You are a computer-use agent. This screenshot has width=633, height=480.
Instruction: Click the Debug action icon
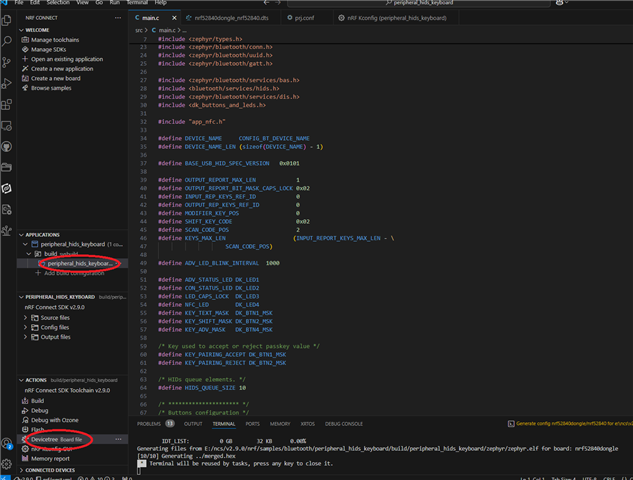pos(25,411)
